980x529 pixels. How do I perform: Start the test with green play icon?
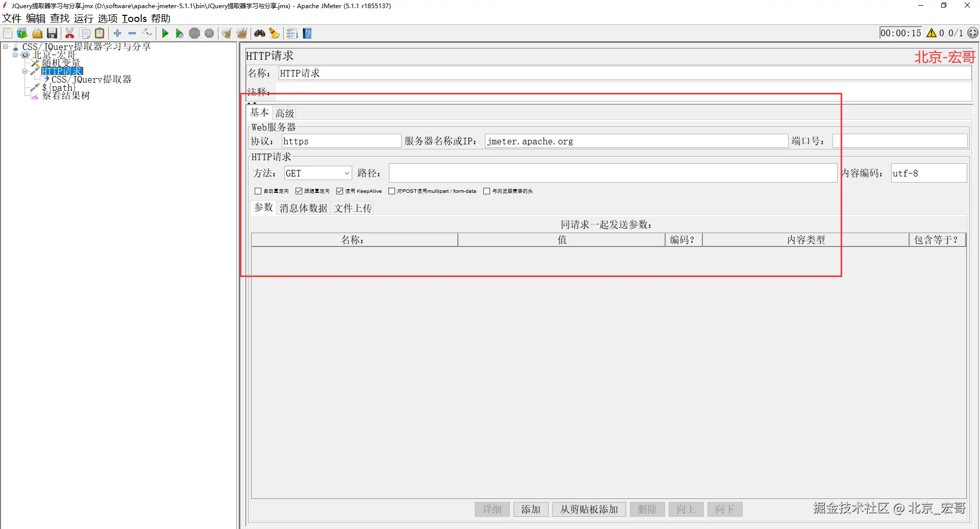[x=165, y=34]
